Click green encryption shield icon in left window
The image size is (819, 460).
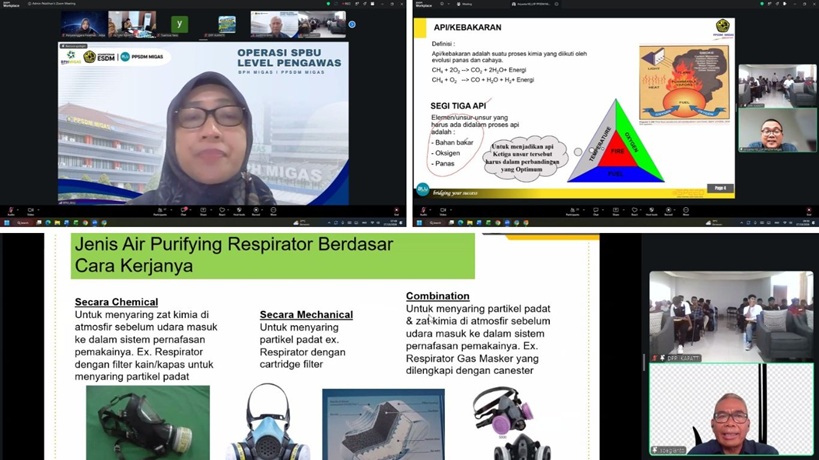[x=328, y=3]
